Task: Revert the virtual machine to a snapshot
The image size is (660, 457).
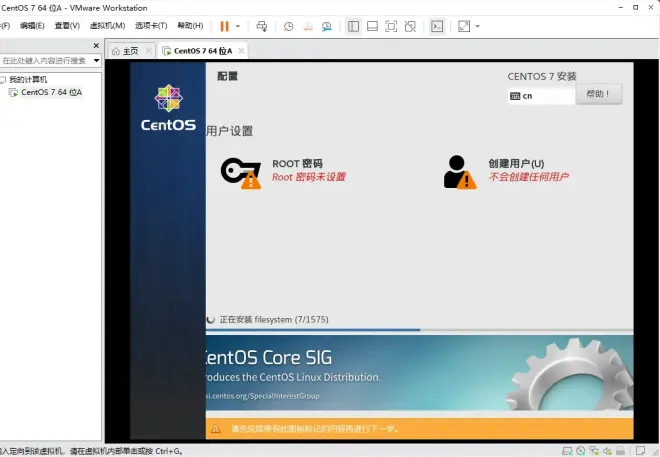Action: (308, 27)
